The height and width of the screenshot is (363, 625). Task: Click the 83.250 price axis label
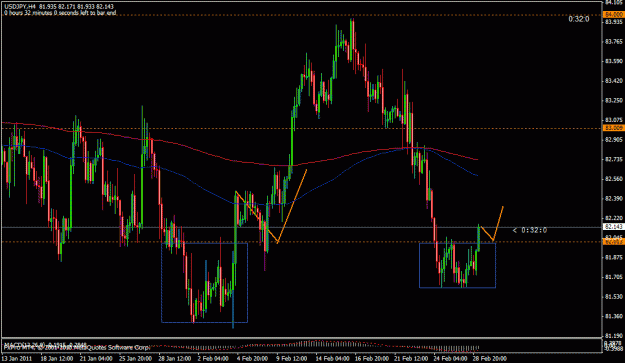(614, 100)
